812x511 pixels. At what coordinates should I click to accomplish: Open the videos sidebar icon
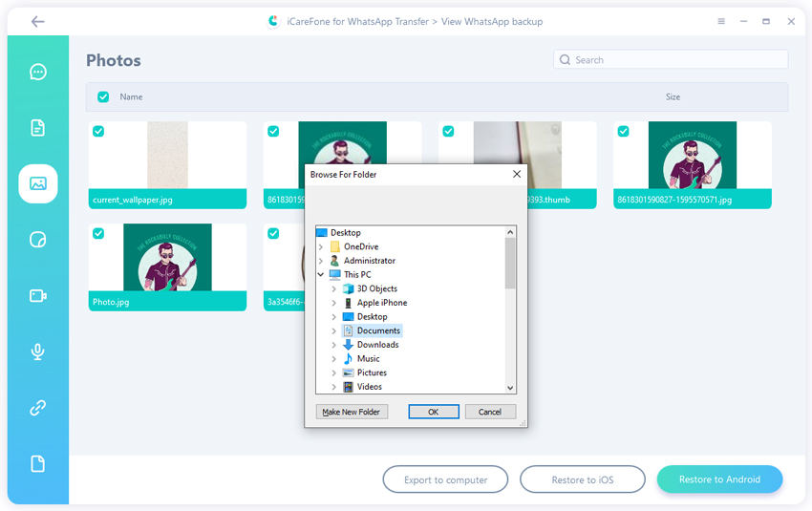[38, 296]
